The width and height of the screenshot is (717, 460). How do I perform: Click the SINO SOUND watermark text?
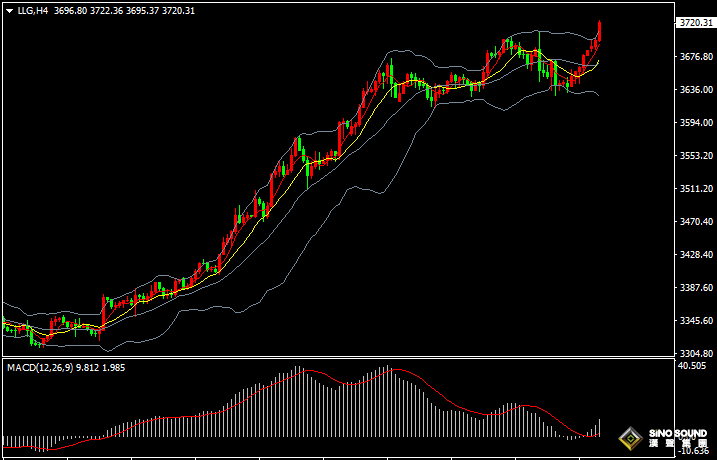tap(678, 433)
